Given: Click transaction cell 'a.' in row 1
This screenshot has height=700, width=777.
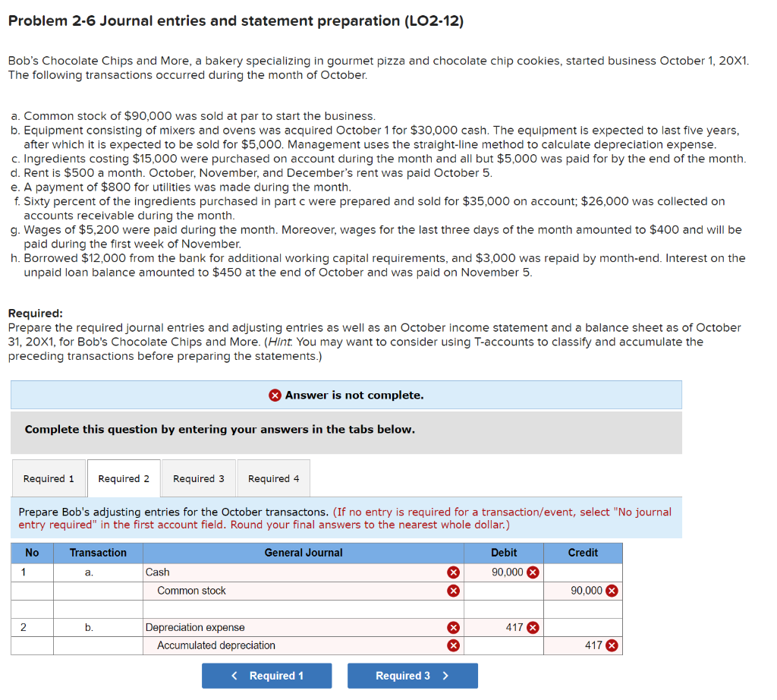Looking at the screenshot, I should pos(98,572).
